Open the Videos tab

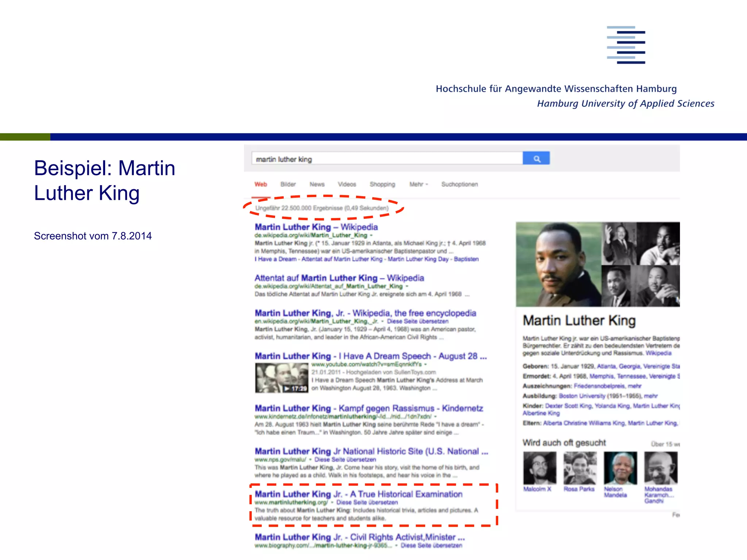[x=347, y=184]
